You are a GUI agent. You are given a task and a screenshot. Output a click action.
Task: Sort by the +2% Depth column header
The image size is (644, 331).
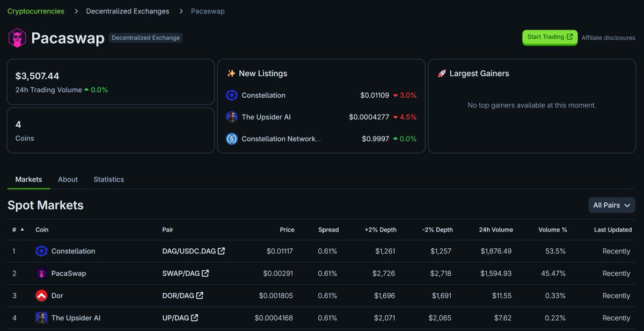point(380,229)
